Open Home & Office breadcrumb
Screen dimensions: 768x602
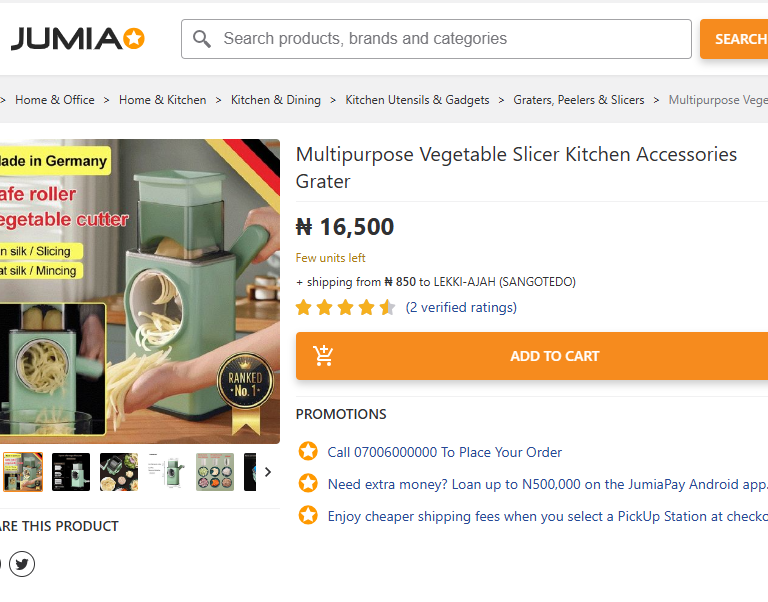55,100
